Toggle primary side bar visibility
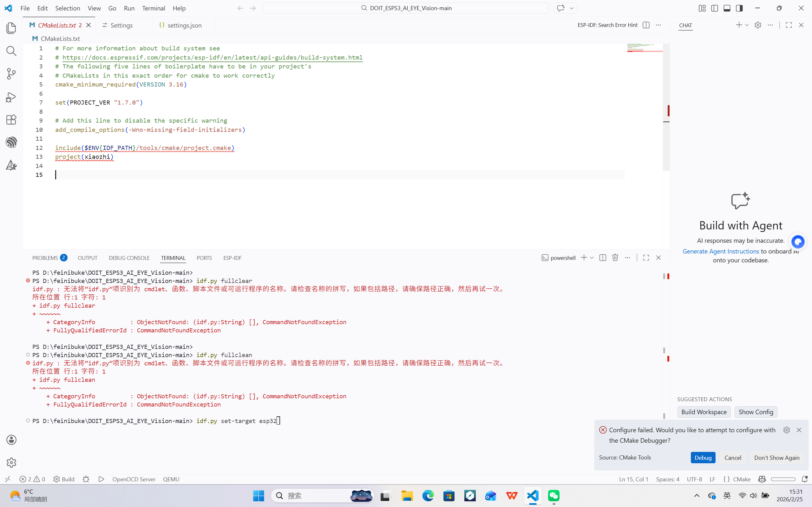Image resolution: width=812 pixels, height=507 pixels. (714, 8)
